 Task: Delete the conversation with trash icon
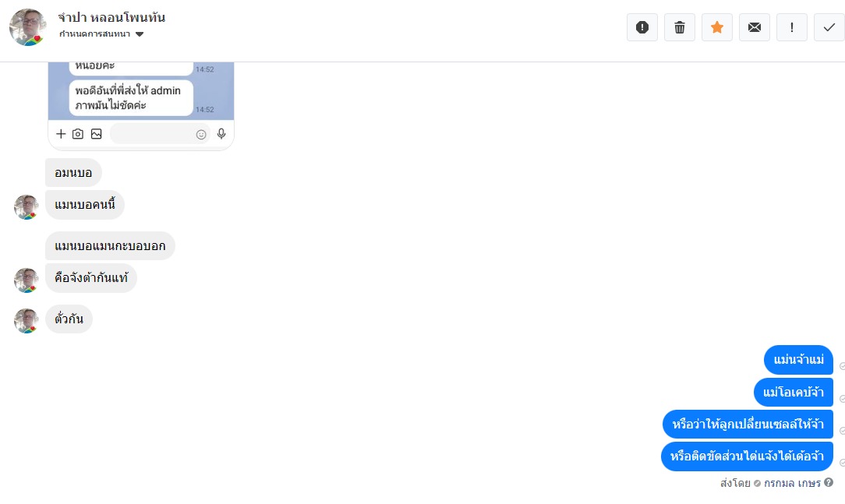680,27
